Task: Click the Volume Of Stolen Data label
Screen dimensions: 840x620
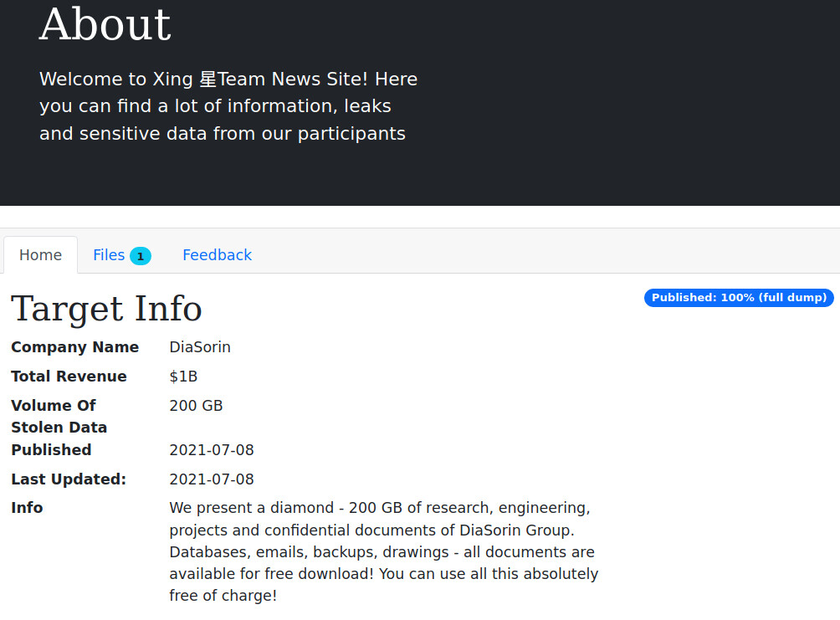Action: (x=59, y=417)
